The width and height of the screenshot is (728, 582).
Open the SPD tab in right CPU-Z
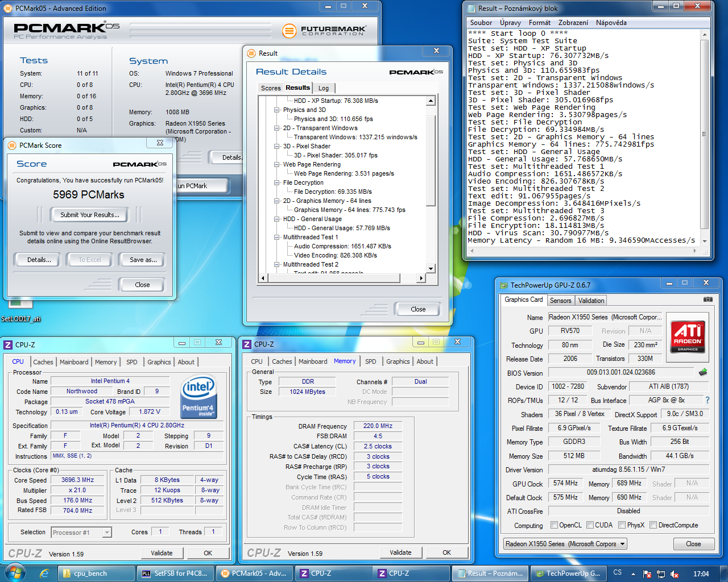click(x=371, y=361)
